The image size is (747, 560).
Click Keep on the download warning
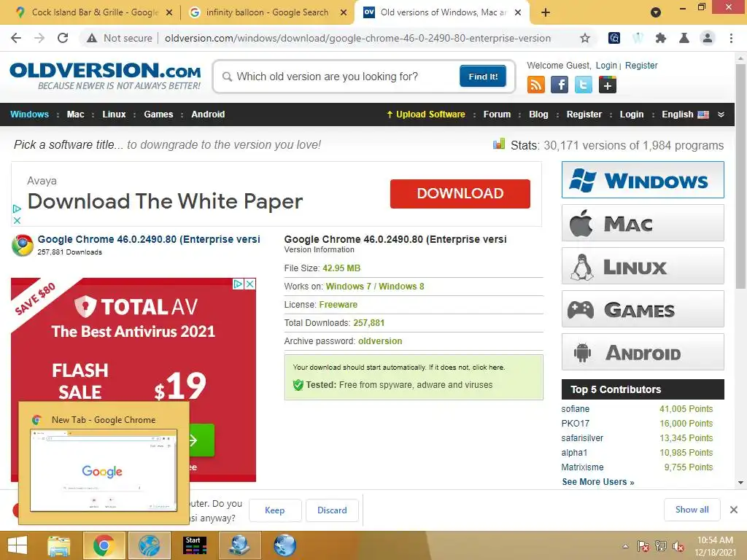point(275,510)
